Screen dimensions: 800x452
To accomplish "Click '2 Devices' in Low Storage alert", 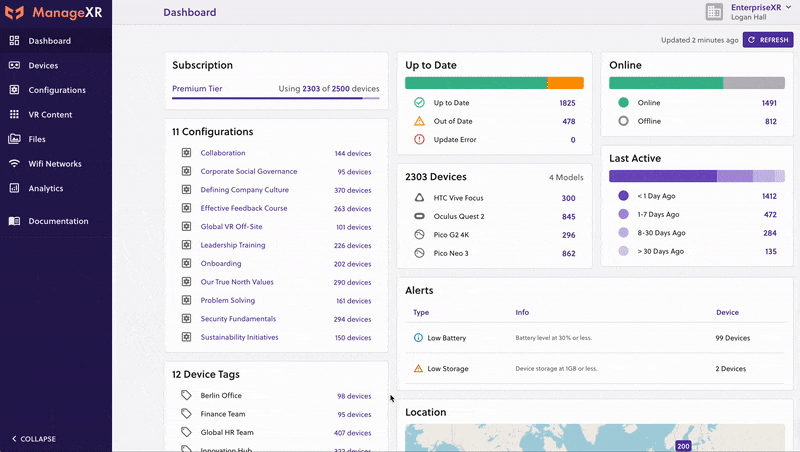I will coord(731,369).
